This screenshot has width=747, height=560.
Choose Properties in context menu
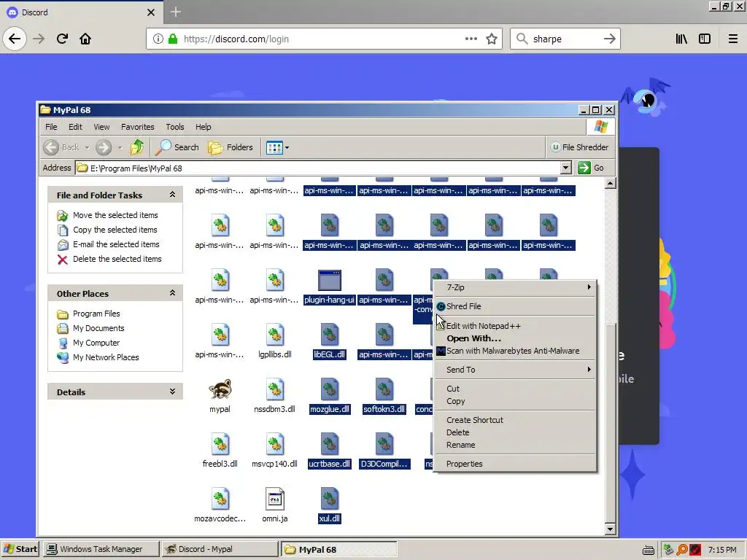[516, 464]
